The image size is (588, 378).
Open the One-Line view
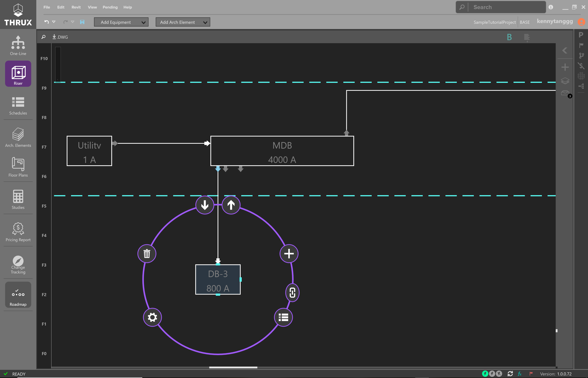point(18,46)
